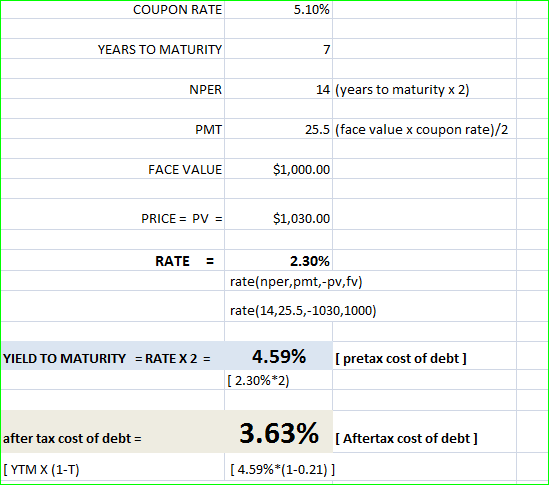The height and width of the screenshot is (485, 549).
Task: Click the after tax cost of debt = label
Action: (x=72, y=438)
